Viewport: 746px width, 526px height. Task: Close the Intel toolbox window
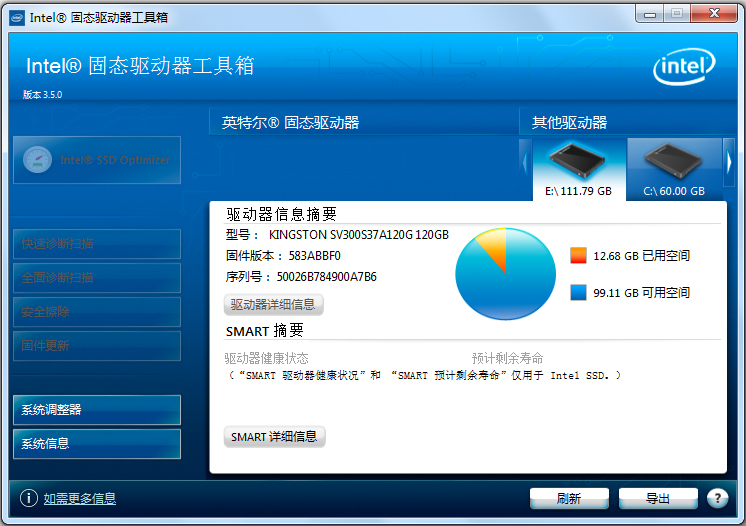[714, 14]
